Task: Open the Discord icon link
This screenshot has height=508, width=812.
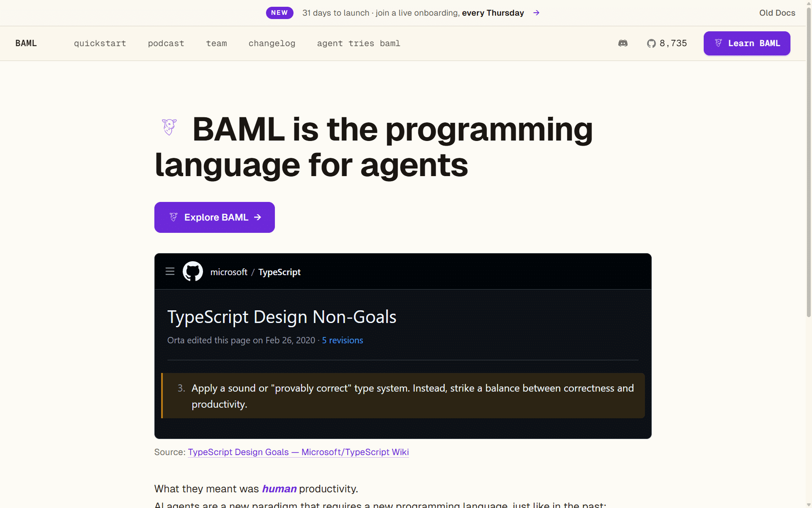Action: pos(623,43)
